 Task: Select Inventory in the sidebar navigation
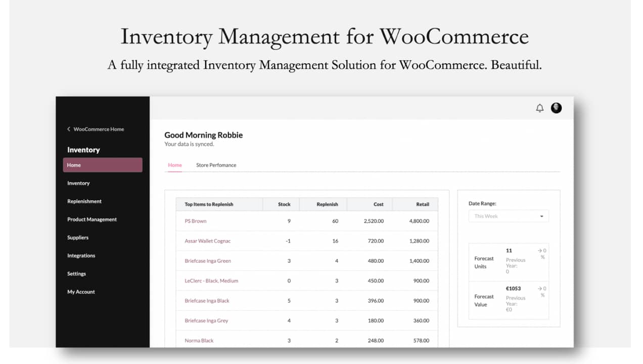pyautogui.click(x=78, y=183)
